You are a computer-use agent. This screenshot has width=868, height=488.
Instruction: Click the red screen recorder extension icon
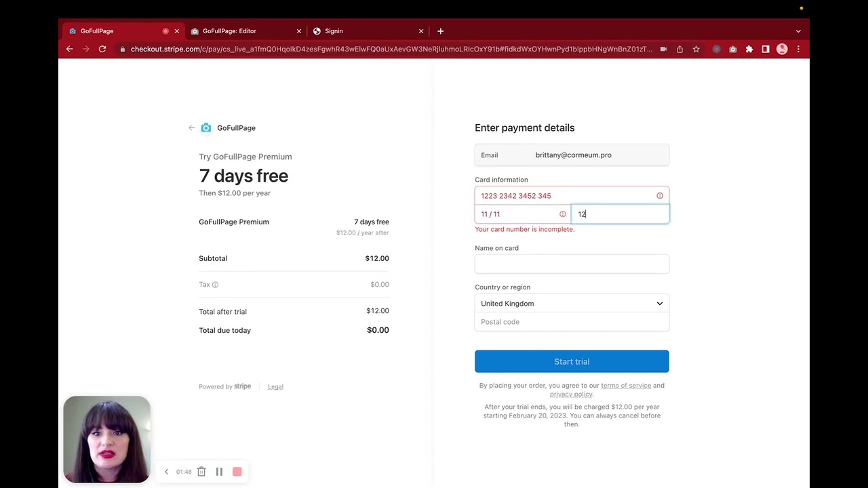(717, 49)
